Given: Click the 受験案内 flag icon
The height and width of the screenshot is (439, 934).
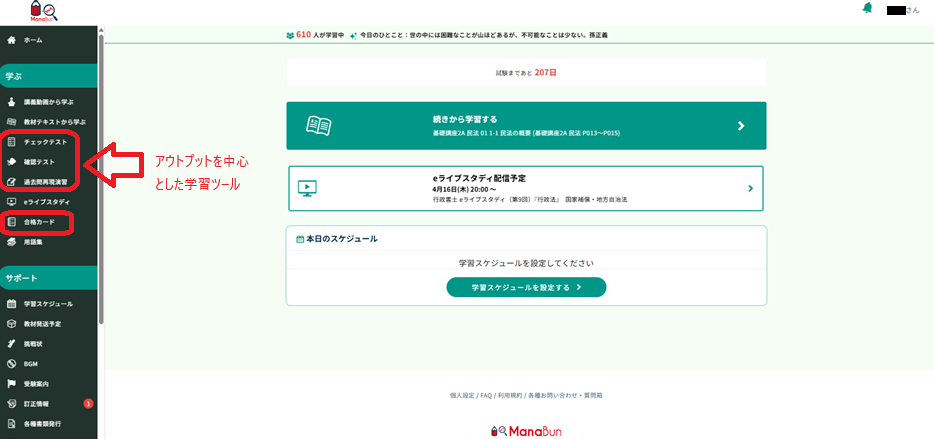Looking at the screenshot, I should (11, 384).
